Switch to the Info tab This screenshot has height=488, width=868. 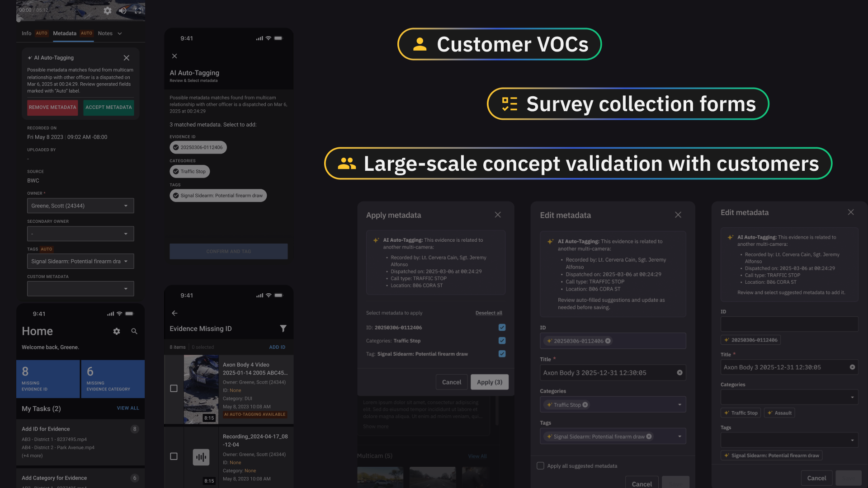pyautogui.click(x=26, y=33)
